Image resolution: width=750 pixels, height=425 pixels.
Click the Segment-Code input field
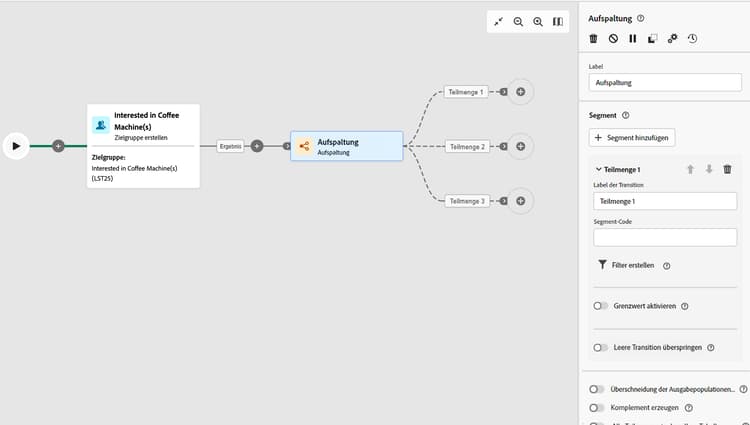click(x=665, y=238)
